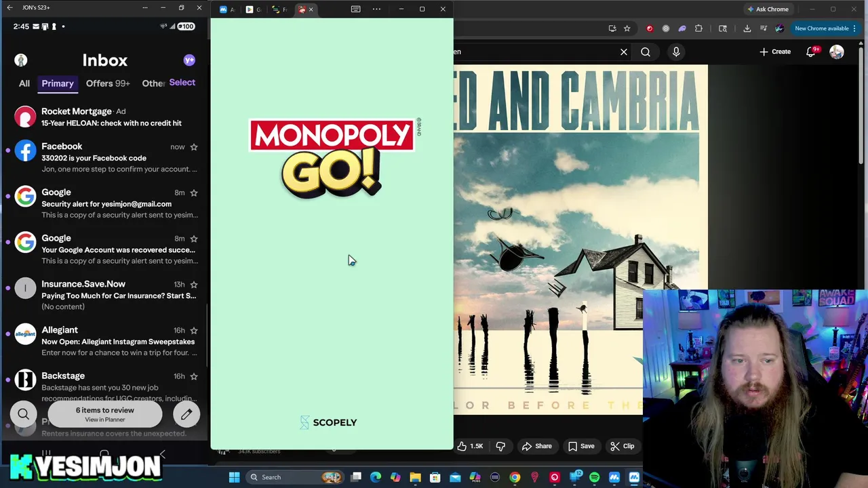Star the Facebook email

click(x=194, y=146)
